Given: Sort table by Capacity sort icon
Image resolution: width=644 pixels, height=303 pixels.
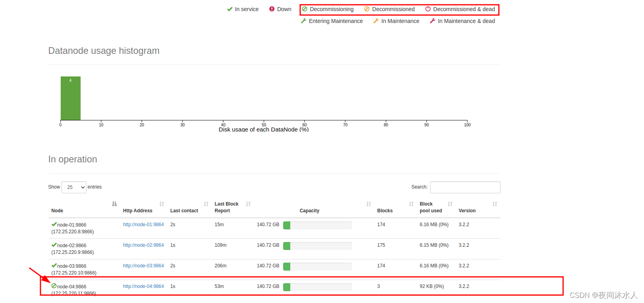Looking at the screenshot, I should pos(369,204).
